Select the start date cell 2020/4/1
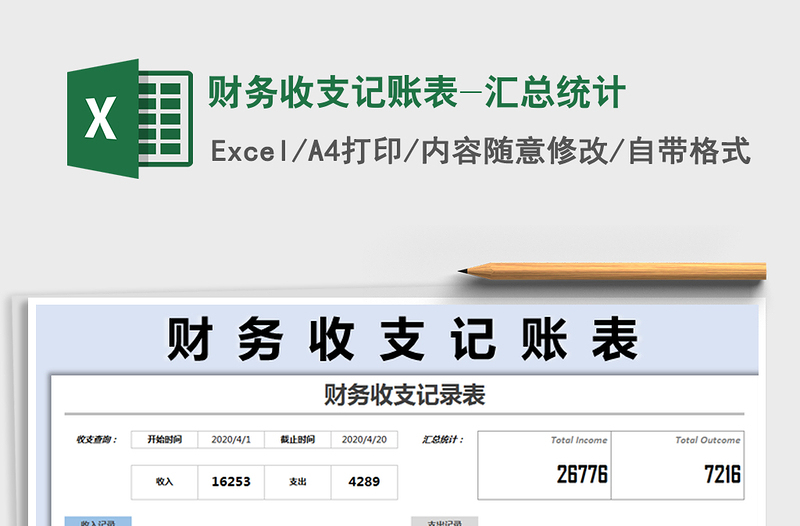The width and height of the screenshot is (800, 526). pyautogui.click(x=231, y=439)
